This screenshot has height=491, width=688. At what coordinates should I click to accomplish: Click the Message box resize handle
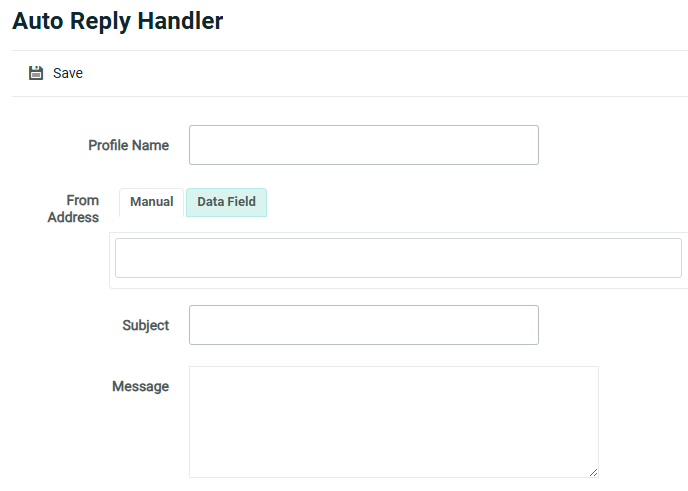click(593, 472)
